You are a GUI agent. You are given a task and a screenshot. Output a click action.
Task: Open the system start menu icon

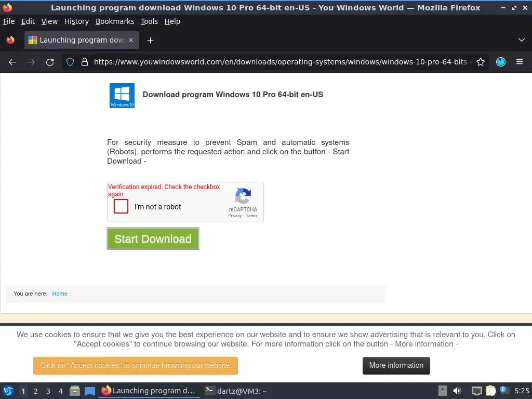(x=8, y=391)
